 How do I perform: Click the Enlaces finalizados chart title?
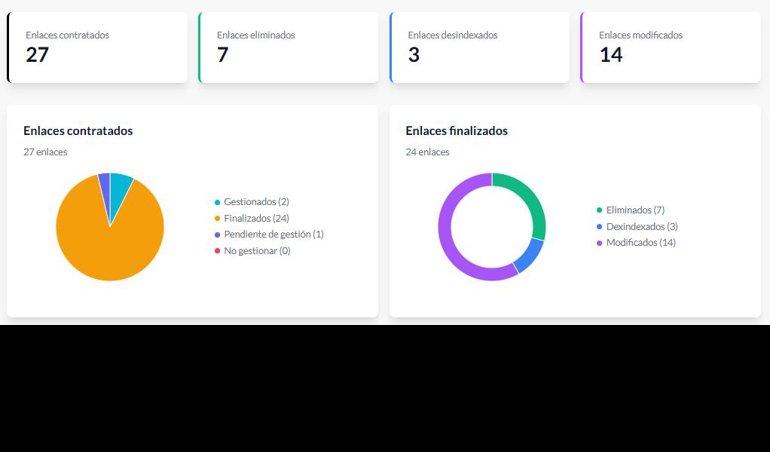coord(456,130)
